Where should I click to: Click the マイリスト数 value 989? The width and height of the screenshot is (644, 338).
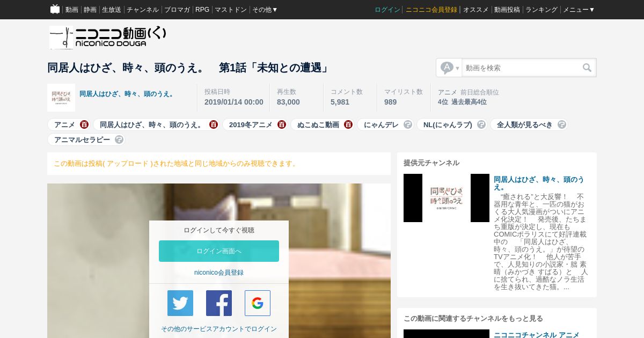390,102
